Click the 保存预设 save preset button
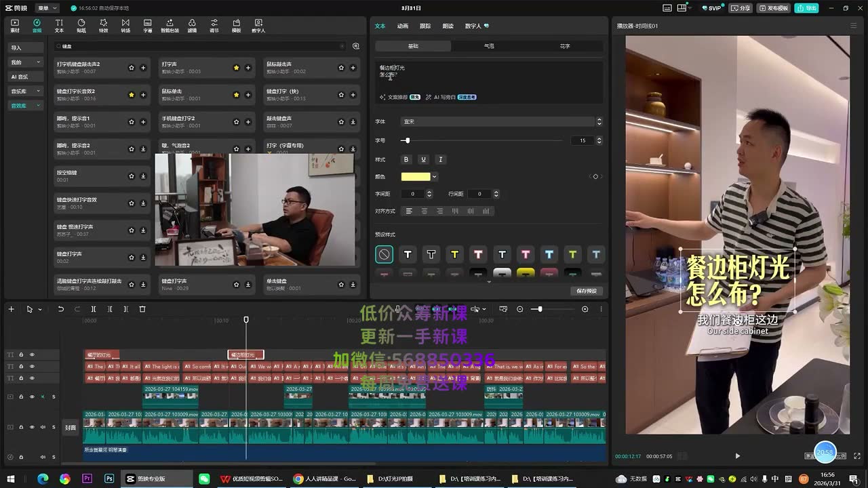868x488 pixels. [587, 291]
